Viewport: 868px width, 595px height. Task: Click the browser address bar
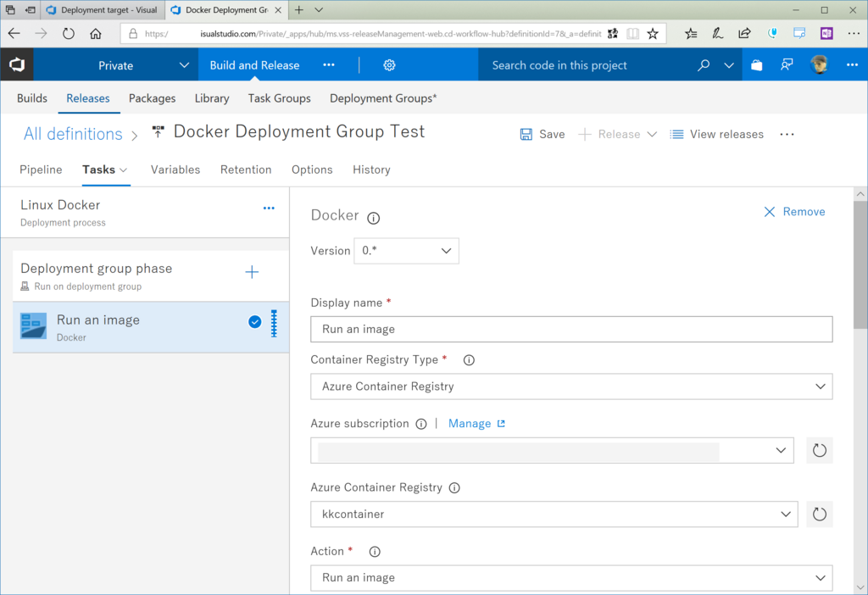[x=373, y=34]
